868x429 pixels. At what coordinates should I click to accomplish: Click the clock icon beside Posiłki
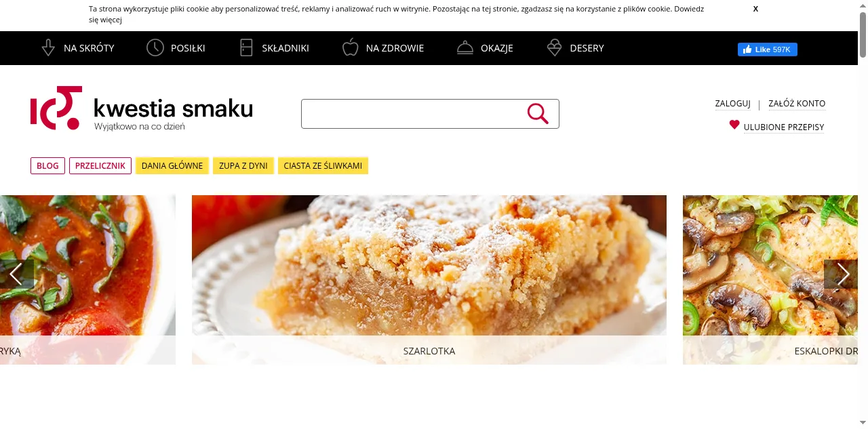coord(155,48)
